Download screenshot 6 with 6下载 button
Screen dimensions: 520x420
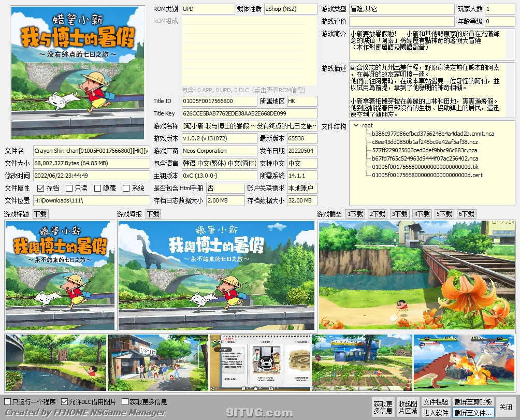tap(466, 214)
